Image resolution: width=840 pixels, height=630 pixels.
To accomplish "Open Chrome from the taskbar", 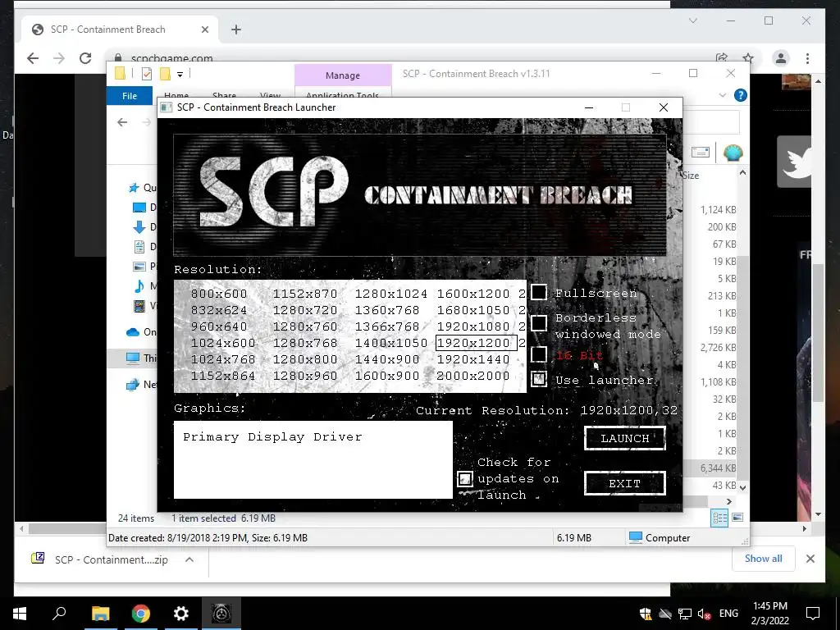I will (x=141, y=614).
